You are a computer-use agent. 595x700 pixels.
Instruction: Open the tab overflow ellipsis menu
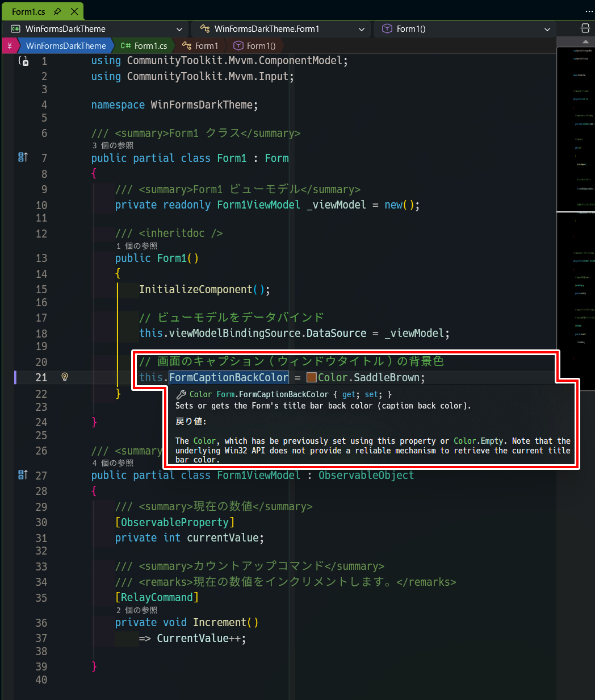click(588, 11)
